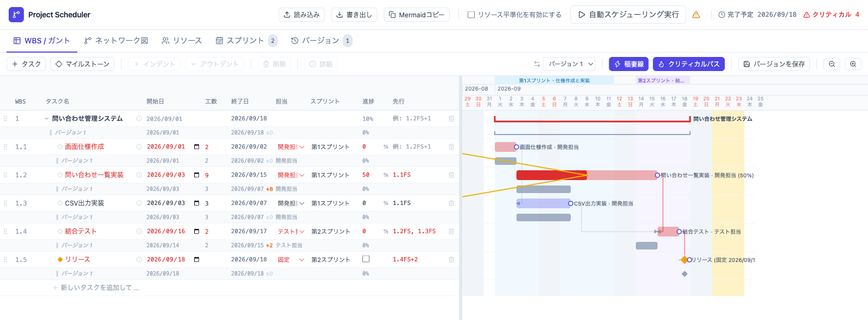Click the orange milestone diamond icon for リリース
868x320 pixels.
pos(60,259)
